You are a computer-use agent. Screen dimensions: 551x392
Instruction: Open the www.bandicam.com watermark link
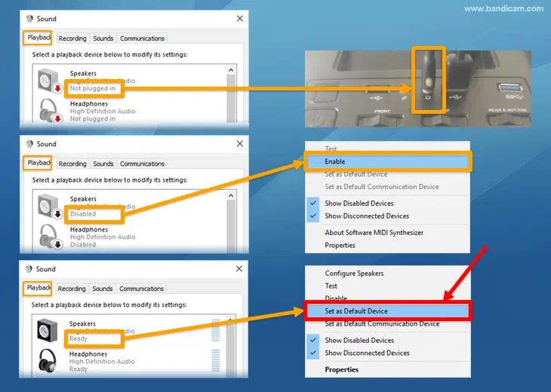[x=503, y=9]
